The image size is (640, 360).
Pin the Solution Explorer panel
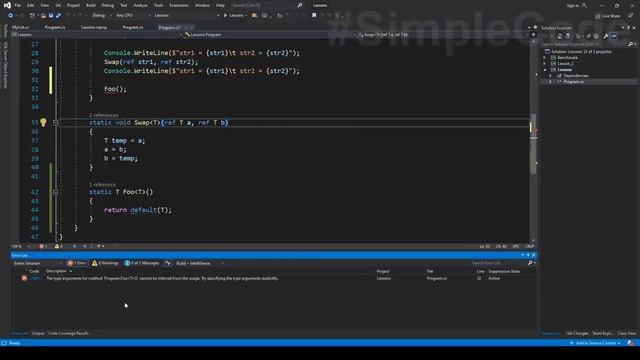(629, 27)
